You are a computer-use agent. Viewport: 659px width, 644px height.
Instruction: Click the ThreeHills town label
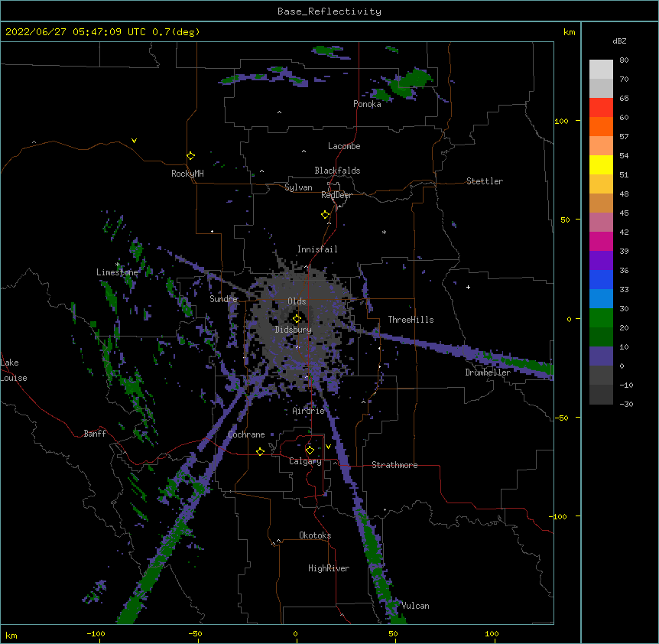pyautogui.click(x=411, y=320)
